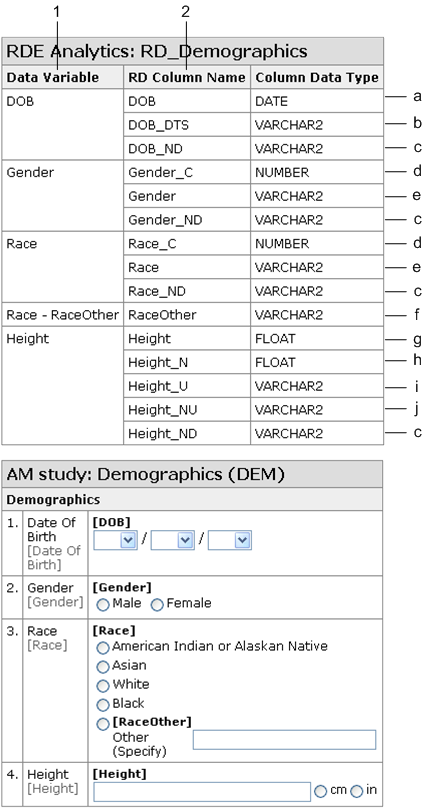Click the Column Data Type header
This screenshot has width=422, height=808.
[x=317, y=77]
